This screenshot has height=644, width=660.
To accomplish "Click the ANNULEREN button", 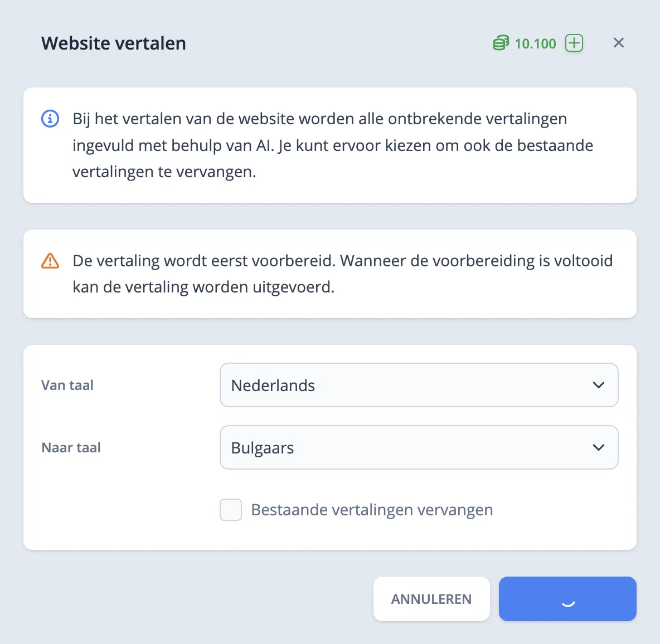I will (x=431, y=599).
